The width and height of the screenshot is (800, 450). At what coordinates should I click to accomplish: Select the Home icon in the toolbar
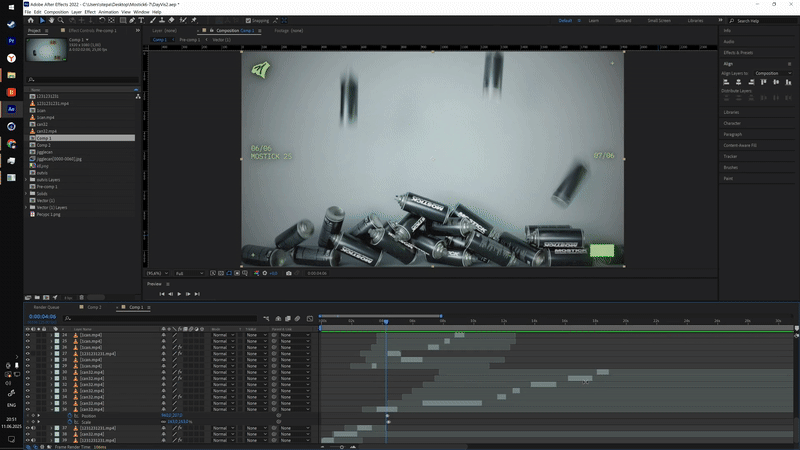[31, 20]
